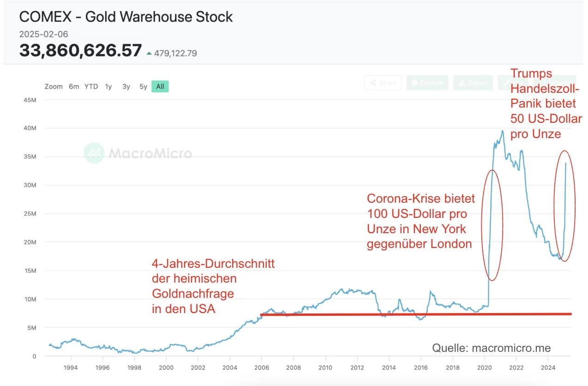
Task: Click the Enlarge chart button
Action: coord(555,83)
